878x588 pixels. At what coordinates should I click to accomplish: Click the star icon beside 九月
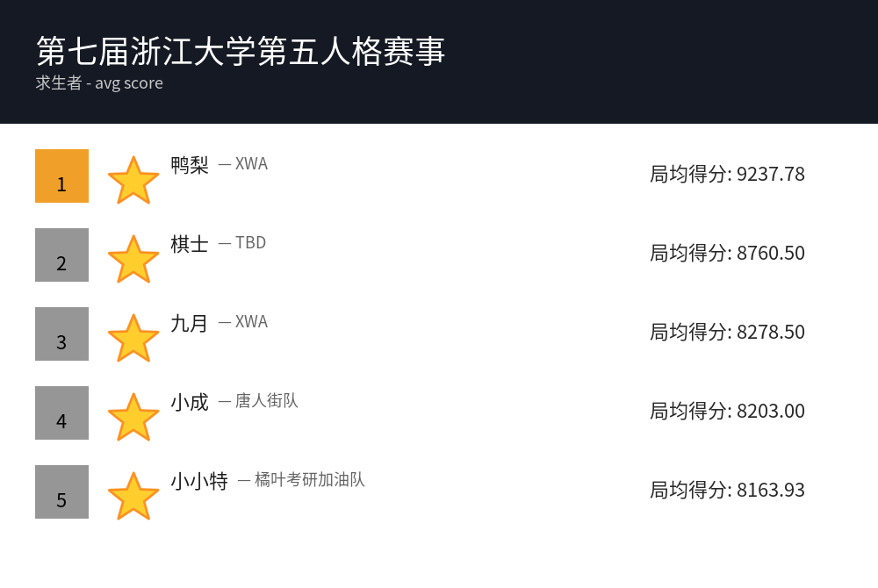[x=133, y=338]
